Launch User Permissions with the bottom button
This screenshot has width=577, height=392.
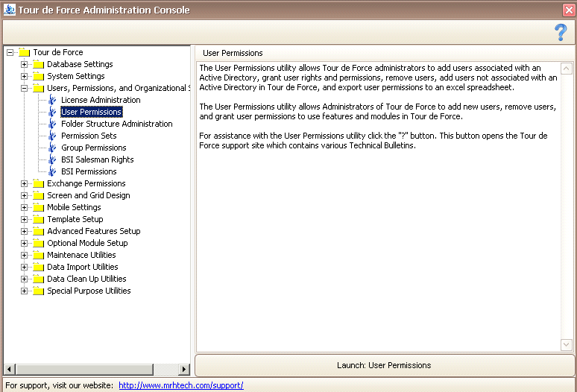[x=384, y=365]
